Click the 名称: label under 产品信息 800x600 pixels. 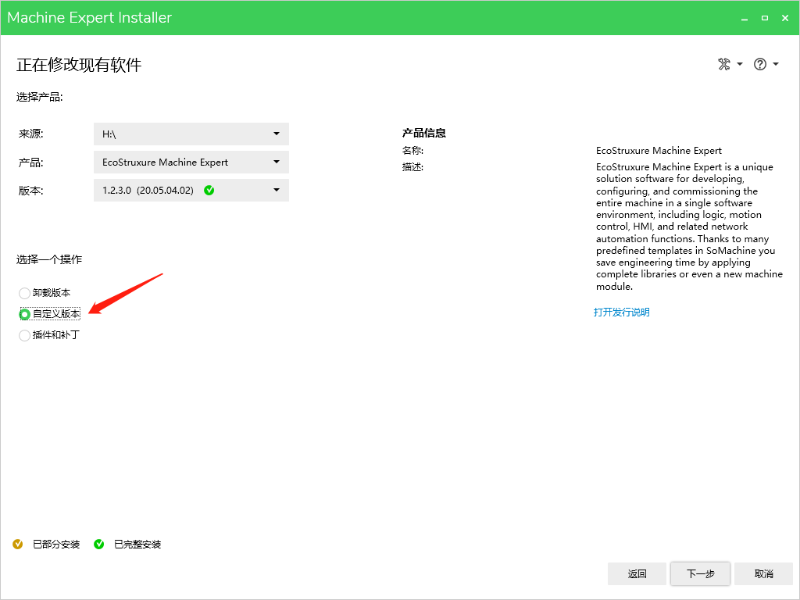click(x=413, y=151)
